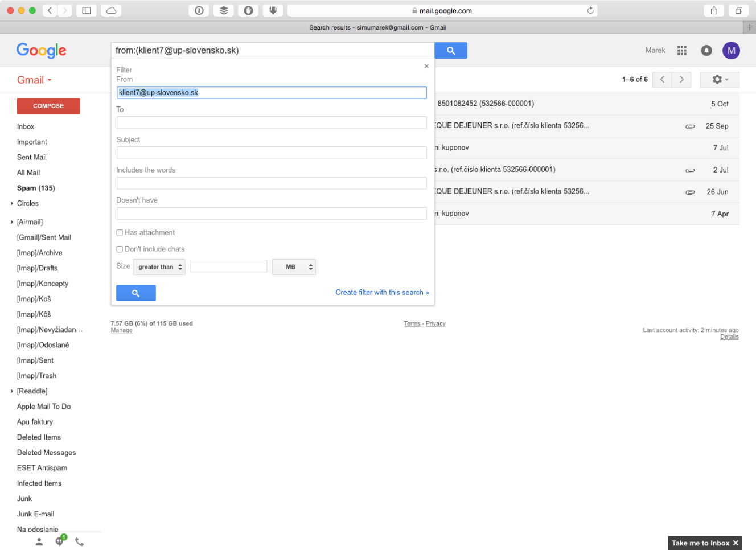Click attachment paperclip on 26 Jun email
The width and height of the screenshot is (756, 550).
690,192
